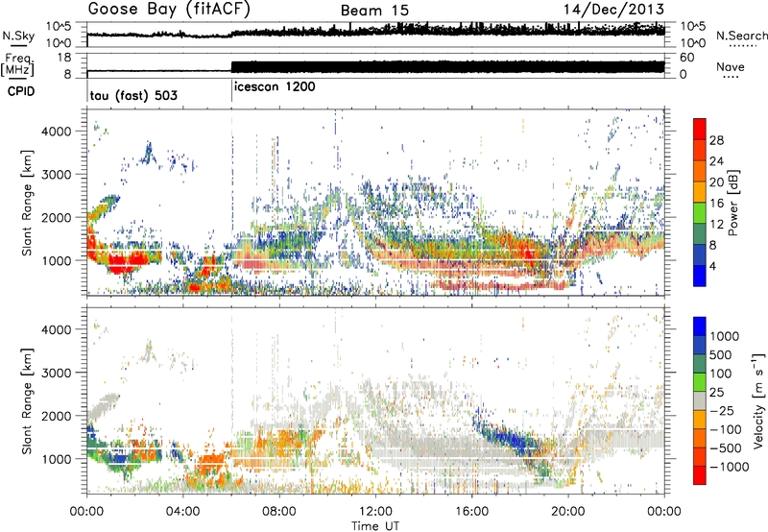Image resolution: width=768 pixels, height=532 pixels.
Task: Select the Beam 15 label
Action: coord(374,11)
